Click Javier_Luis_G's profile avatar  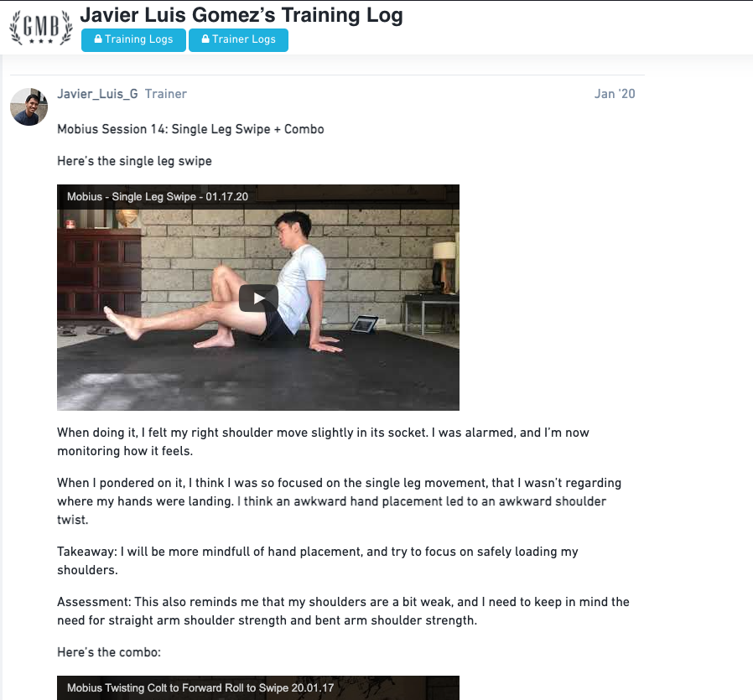point(29,106)
